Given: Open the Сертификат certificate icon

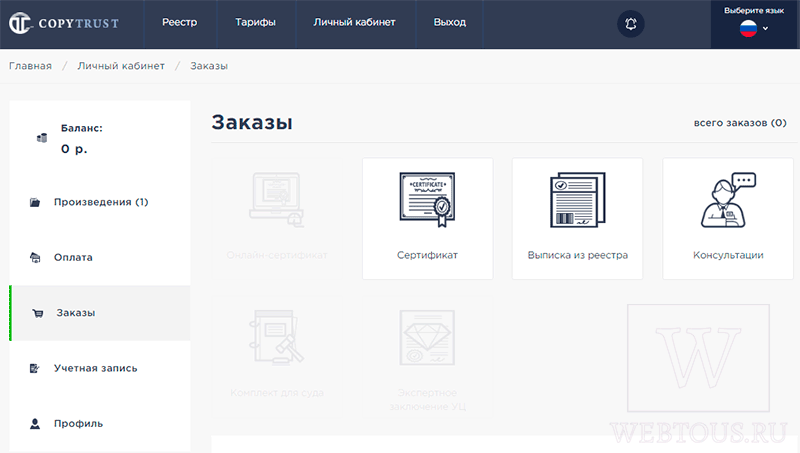Looking at the screenshot, I should pos(428,200).
